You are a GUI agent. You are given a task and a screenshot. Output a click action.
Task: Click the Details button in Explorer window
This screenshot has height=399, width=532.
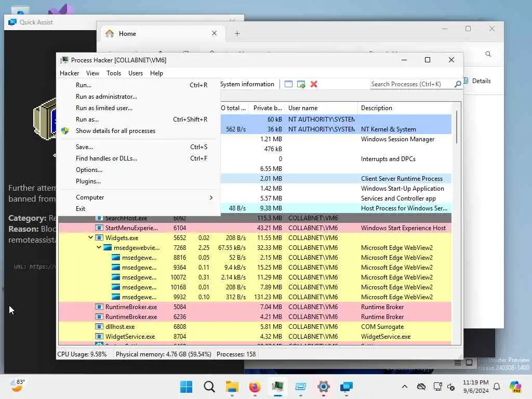[477, 81]
